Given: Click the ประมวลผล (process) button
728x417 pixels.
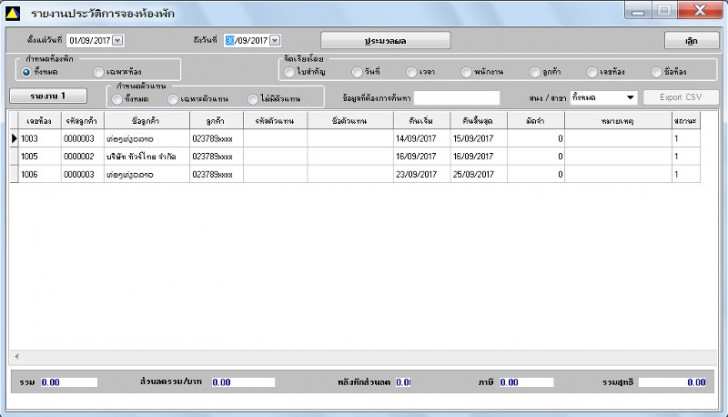Looking at the screenshot, I should [385, 40].
